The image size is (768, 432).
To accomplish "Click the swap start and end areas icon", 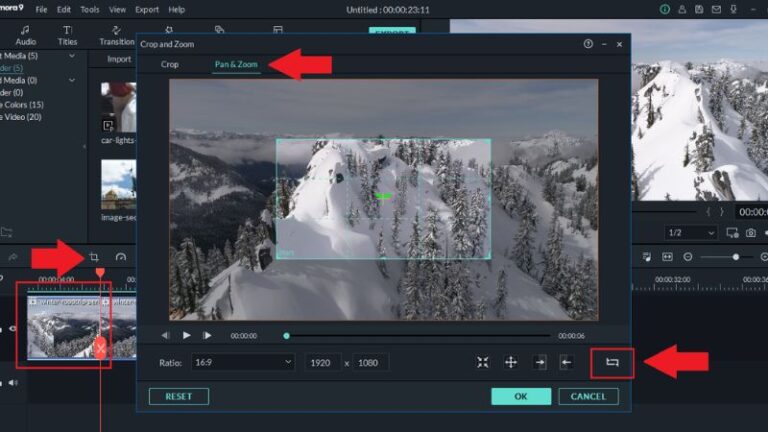I will coord(612,362).
